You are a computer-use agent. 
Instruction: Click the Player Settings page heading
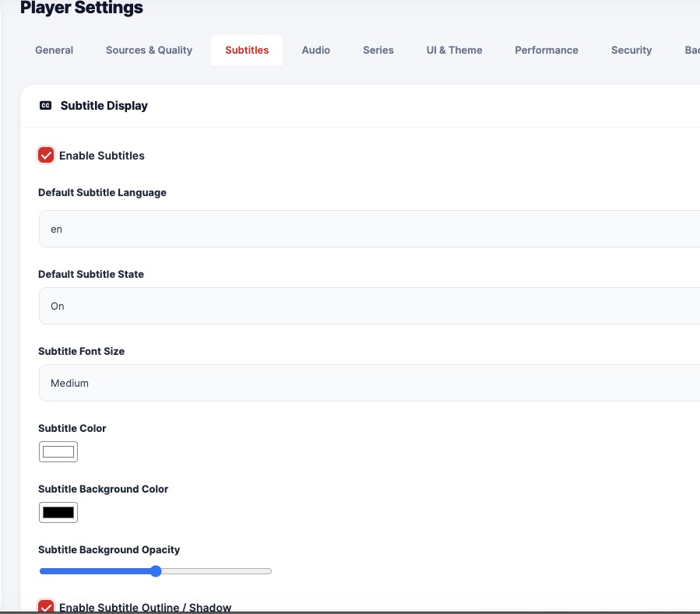pos(82,9)
